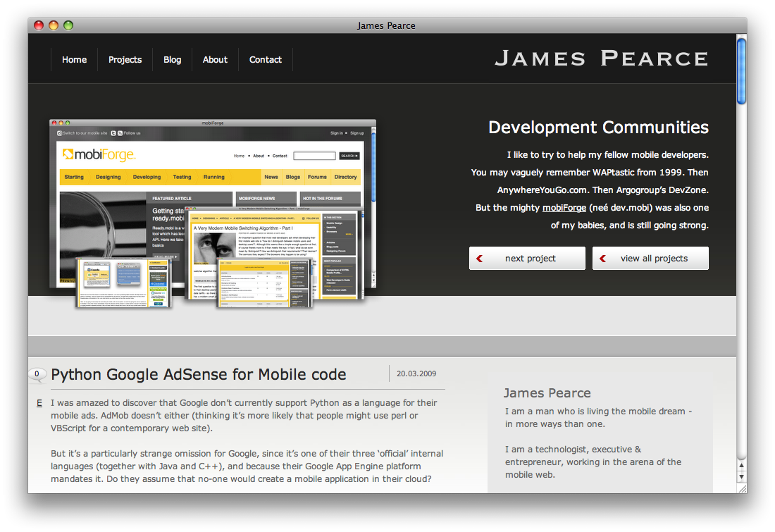Open the Home navigation item
775x532 pixels.
tap(74, 60)
